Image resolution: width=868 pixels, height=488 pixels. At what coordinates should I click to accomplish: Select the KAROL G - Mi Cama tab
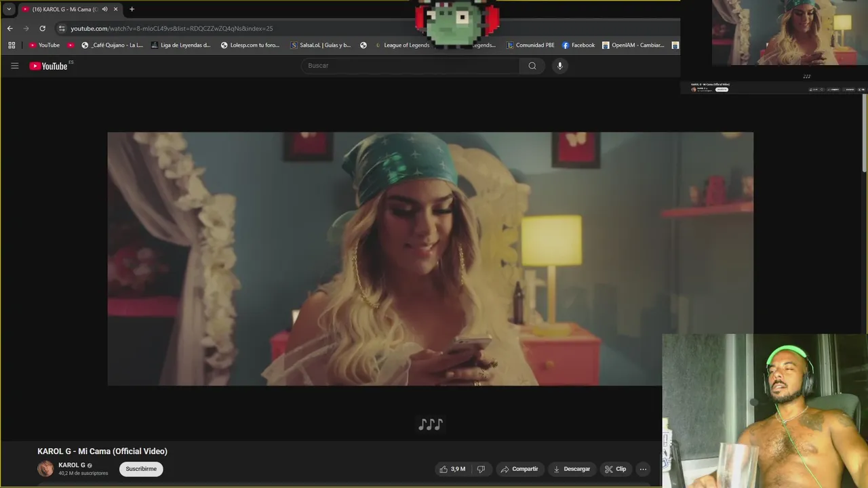[x=70, y=9]
